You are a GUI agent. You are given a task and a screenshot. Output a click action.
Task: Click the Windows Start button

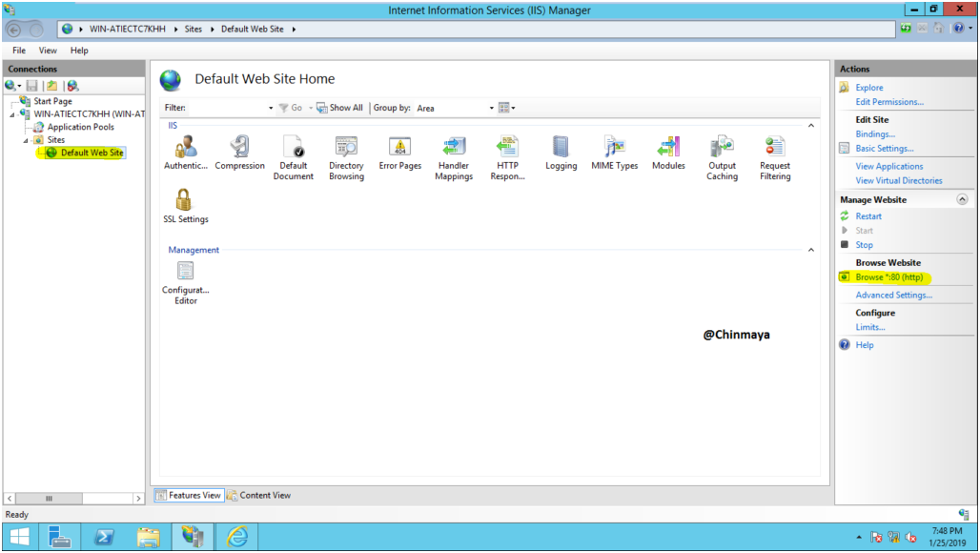click(19, 537)
